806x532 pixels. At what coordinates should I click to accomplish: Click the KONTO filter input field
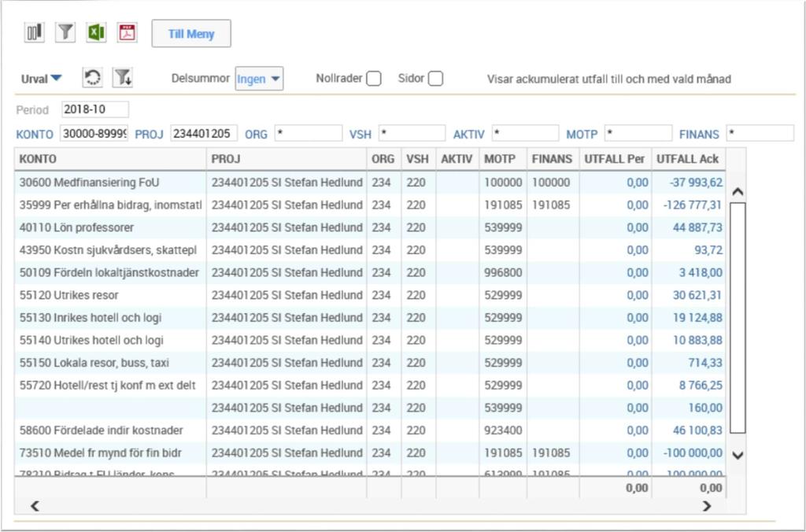click(x=94, y=134)
